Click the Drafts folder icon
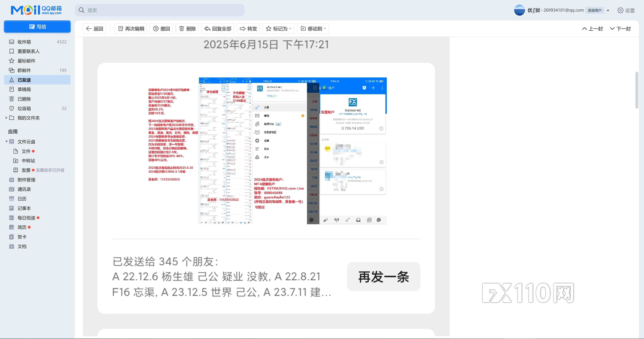Image resolution: width=644 pixels, height=339 pixels. point(12,89)
